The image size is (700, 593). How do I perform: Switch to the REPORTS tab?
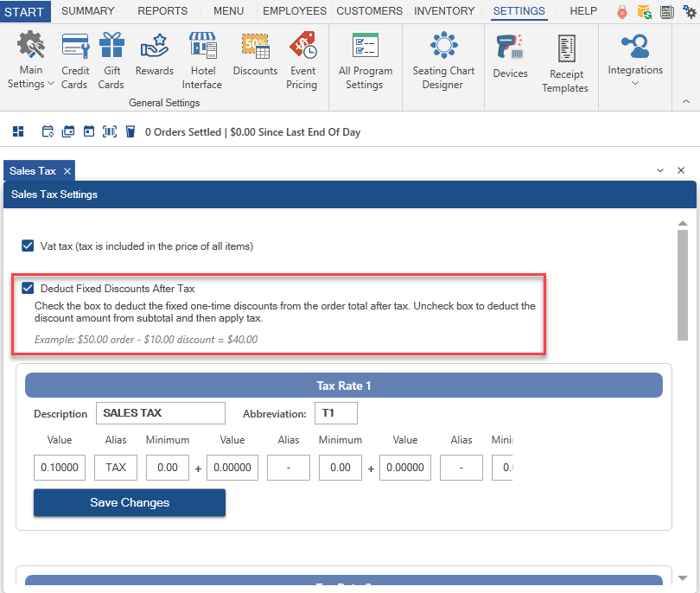pos(162,11)
